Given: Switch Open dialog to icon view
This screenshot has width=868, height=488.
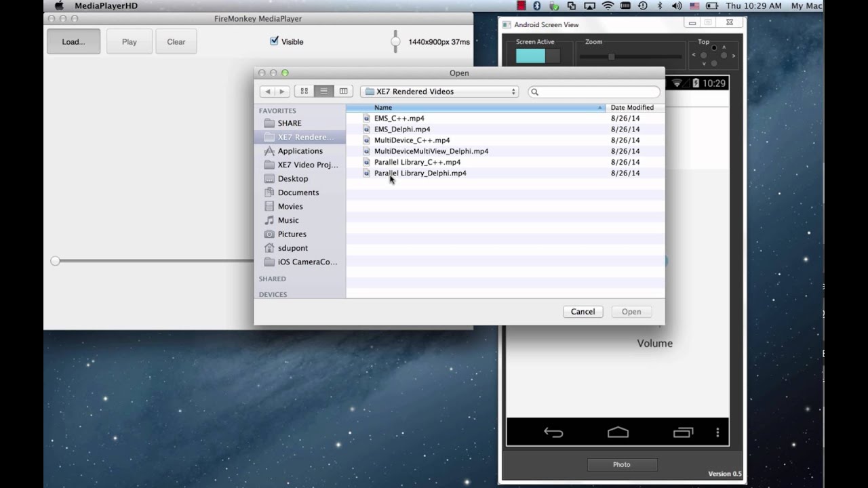Looking at the screenshot, I should point(304,91).
